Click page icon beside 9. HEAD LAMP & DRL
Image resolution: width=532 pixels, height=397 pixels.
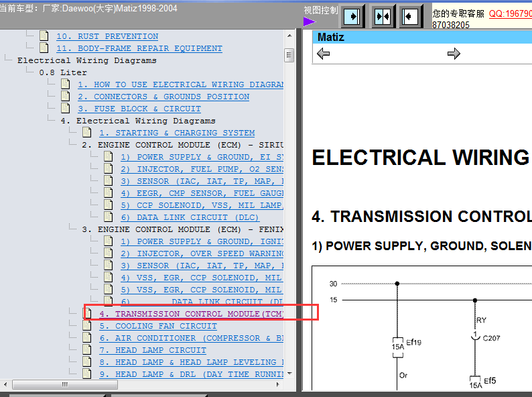(x=87, y=374)
